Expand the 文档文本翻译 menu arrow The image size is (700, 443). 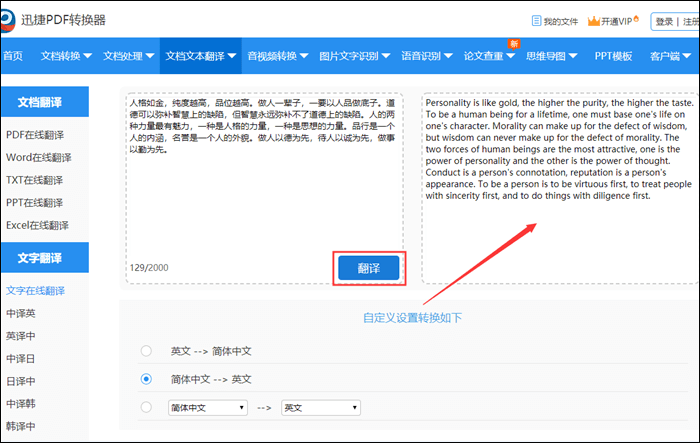[232, 56]
